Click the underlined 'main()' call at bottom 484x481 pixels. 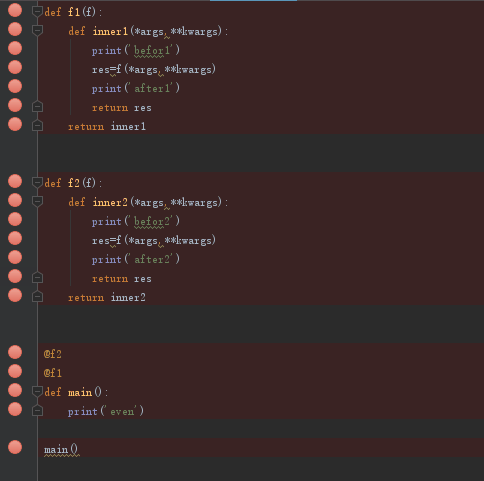pyautogui.click(x=61, y=449)
